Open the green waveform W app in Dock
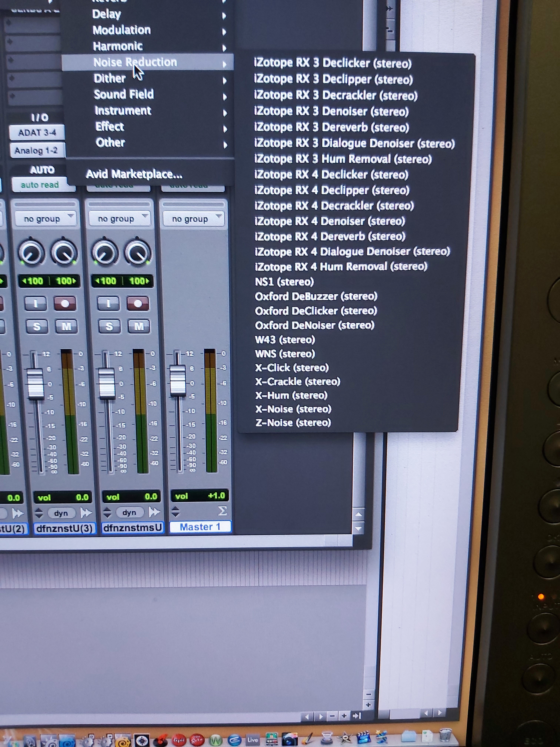This screenshot has width=560, height=747. tap(215, 740)
